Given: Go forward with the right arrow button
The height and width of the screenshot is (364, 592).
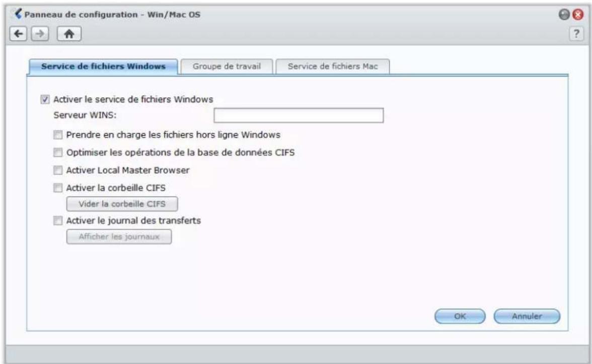Looking at the screenshot, I should 40,34.
